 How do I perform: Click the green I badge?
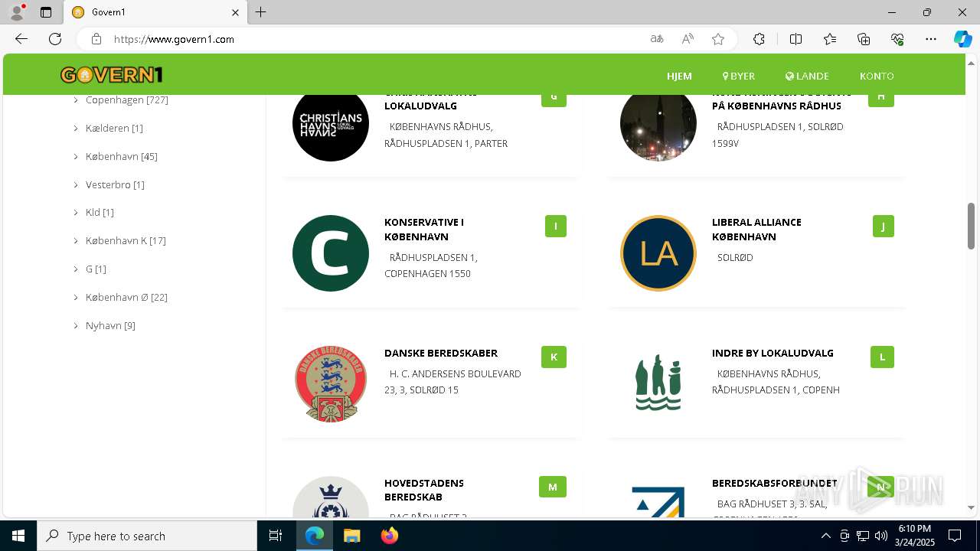click(x=556, y=227)
